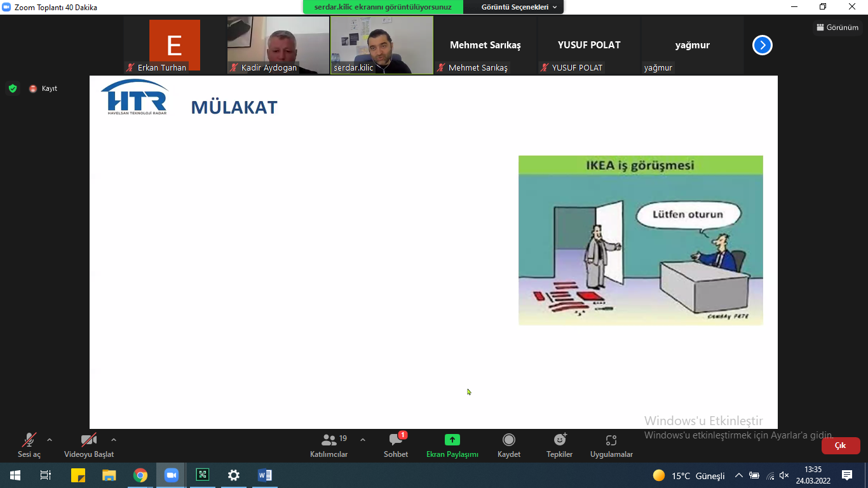Expand arrow next to Katılımcılar
The height and width of the screenshot is (488, 868).
point(363,440)
